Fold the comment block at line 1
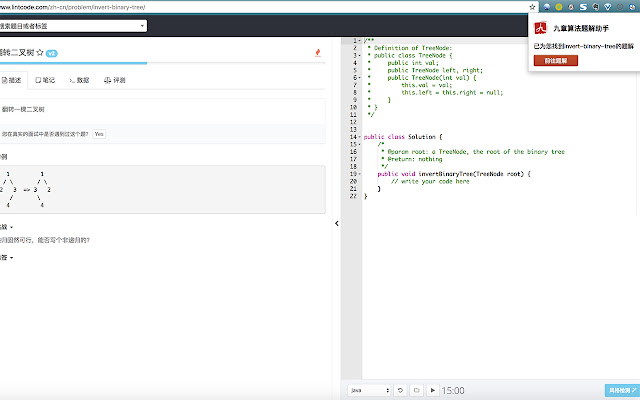Image resolution: width=640 pixels, height=400 pixels. (x=359, y=40)
